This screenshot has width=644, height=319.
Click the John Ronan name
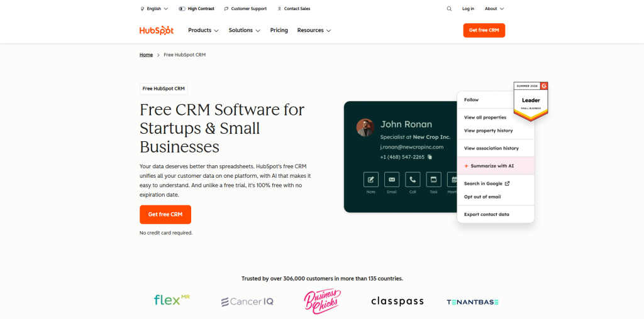point(406,124)
